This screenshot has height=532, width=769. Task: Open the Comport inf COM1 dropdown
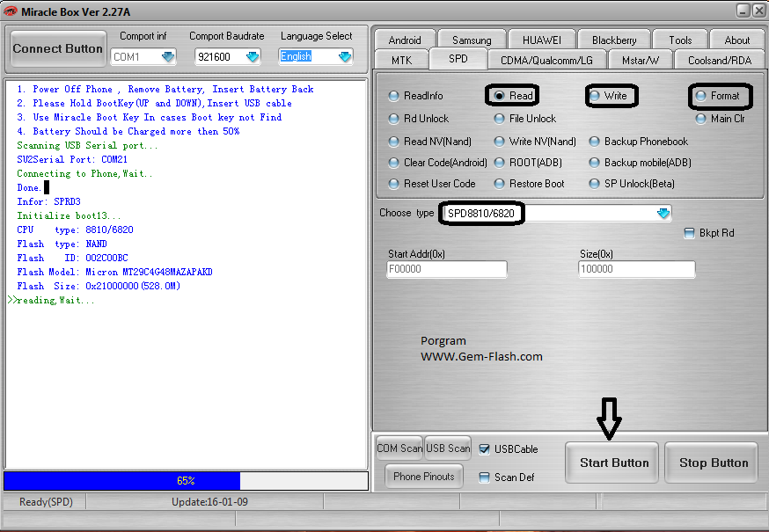coord(168,57)
